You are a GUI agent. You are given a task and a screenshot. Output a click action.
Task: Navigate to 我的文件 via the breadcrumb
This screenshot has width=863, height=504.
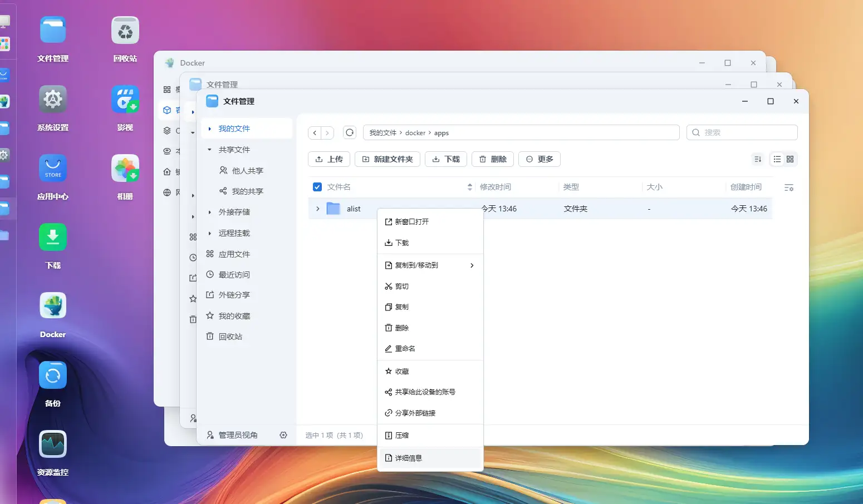click(x=381, y=132)
